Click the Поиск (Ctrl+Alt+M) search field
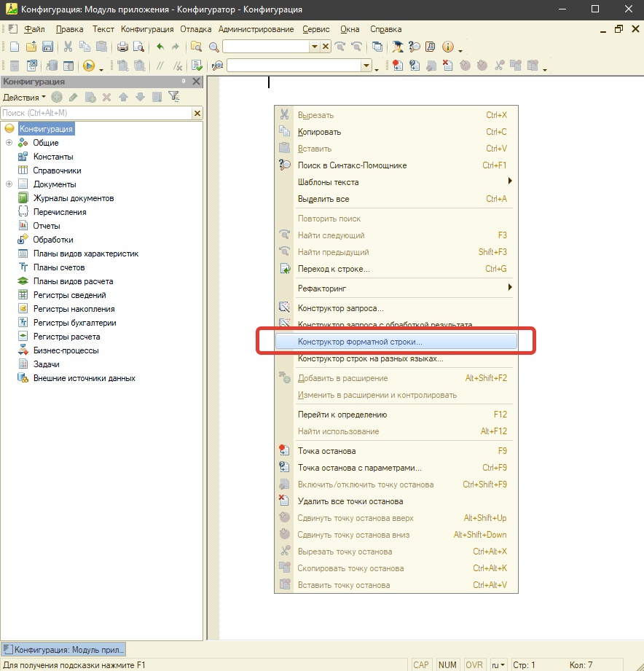Image resolution: width=644 pixels, height=671 pixels. click(x=96, y=113)
